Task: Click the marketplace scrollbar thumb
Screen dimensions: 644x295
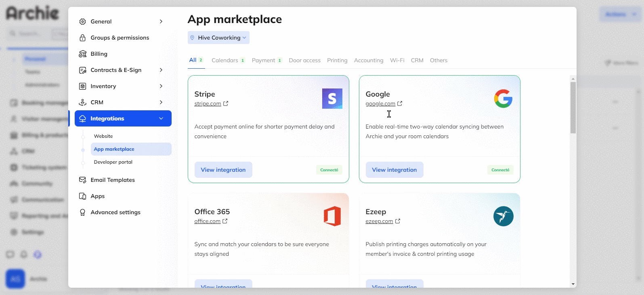Action: 573,107
